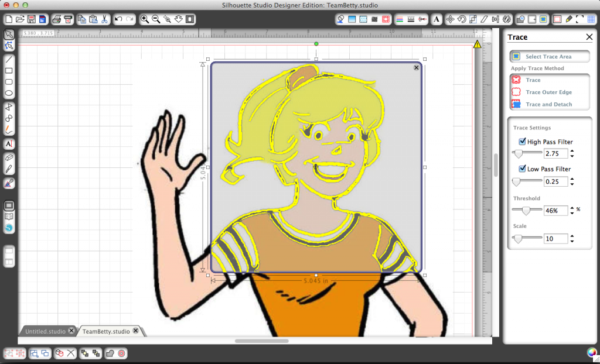Open the Cut Settings scissors icon
This screenshot has height=364, width=600.
pos(422,19)
